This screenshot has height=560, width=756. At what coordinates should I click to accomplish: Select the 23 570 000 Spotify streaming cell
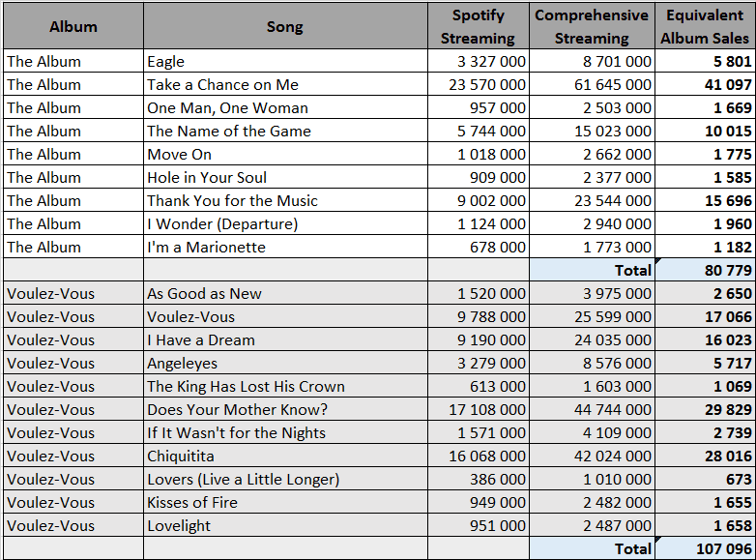[x=479, y=84]
